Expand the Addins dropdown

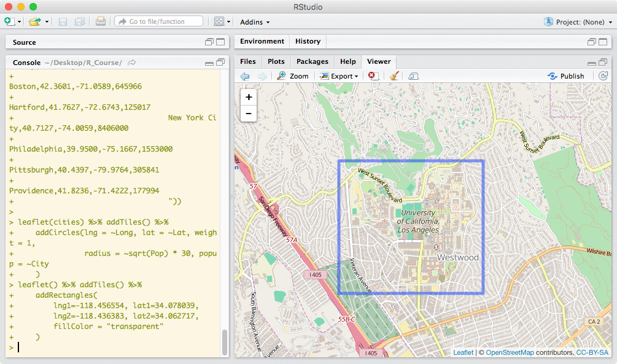255,22
